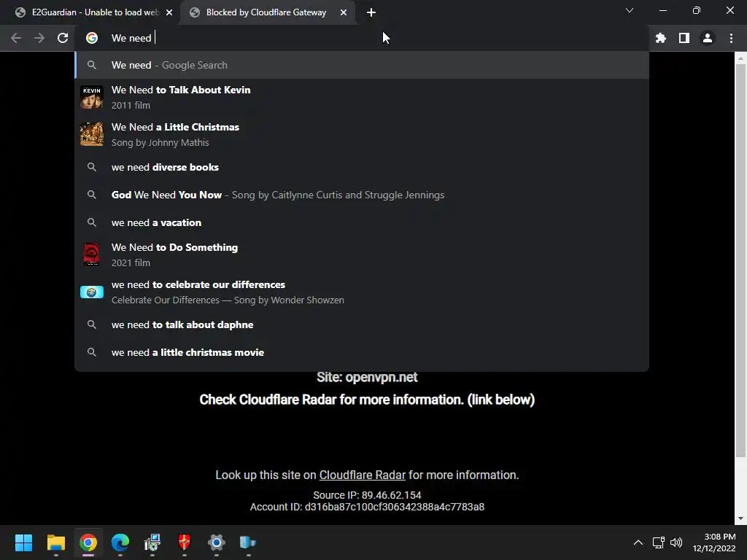Click the Chrome taskbar icon

click(88, 542)
